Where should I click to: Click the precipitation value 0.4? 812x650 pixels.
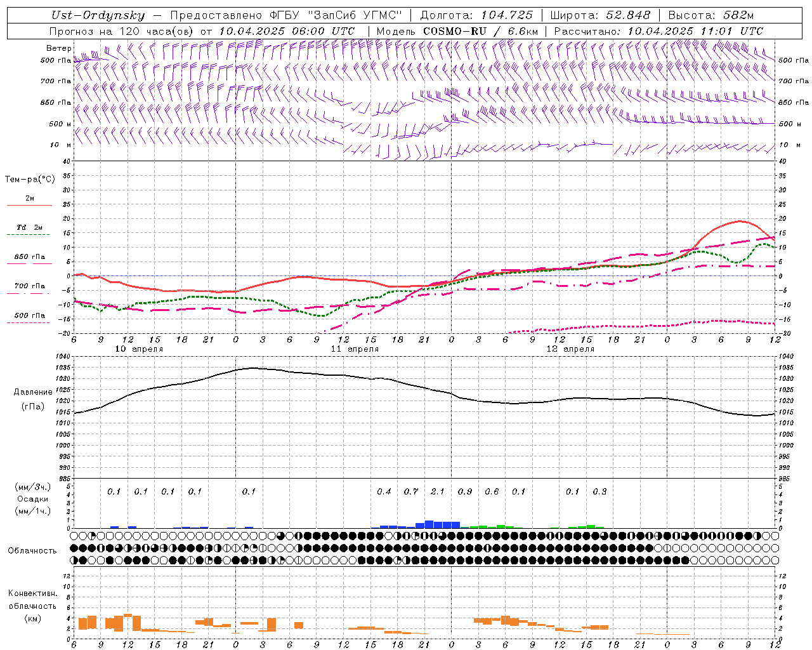tap(384, 492)
